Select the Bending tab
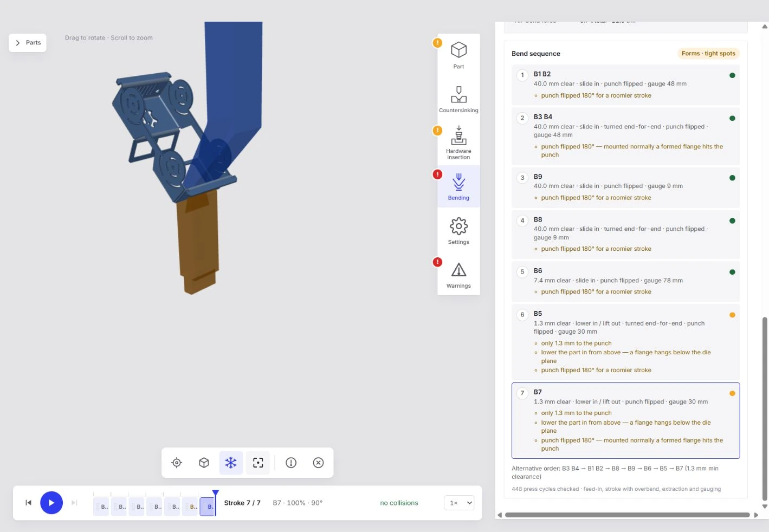Viewport: 769px width, 532px height. pyautogui.click(x=458, y=187)
